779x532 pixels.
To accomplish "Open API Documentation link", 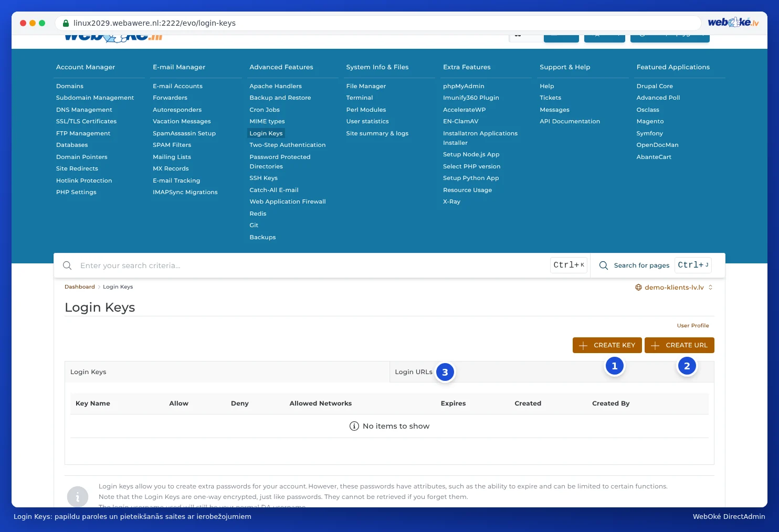I will tap(570, 121).
